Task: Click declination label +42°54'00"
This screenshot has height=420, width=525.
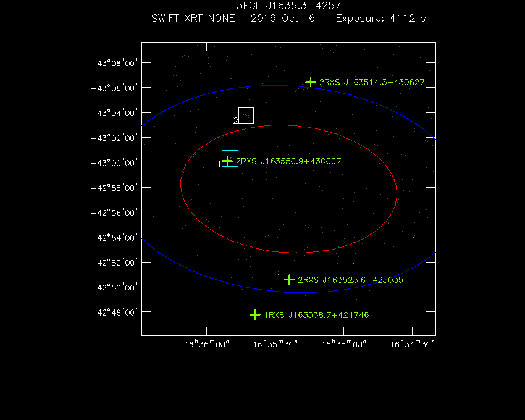Action: (x=115, y=237)
